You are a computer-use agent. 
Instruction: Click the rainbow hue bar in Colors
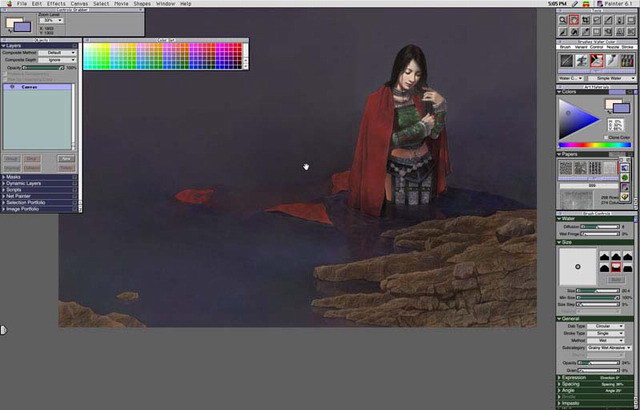point(594,145)
